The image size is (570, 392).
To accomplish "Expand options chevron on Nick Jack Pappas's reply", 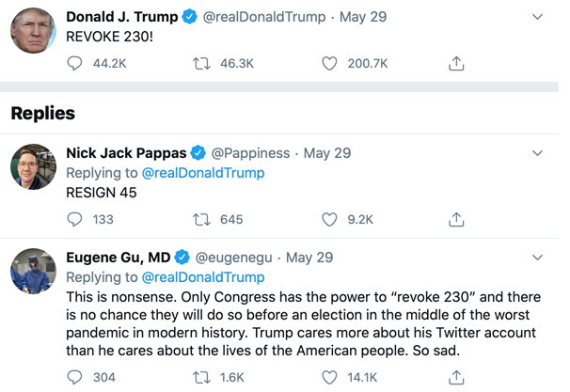I will point(537,153).
